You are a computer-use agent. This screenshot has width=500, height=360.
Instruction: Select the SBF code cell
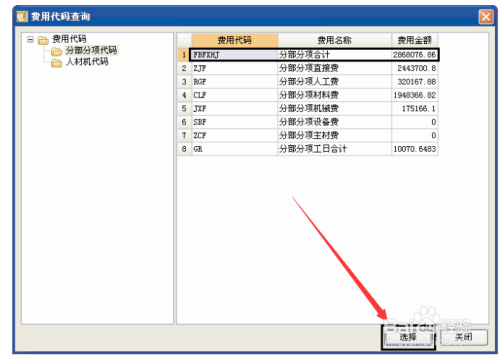coord(235,122)
